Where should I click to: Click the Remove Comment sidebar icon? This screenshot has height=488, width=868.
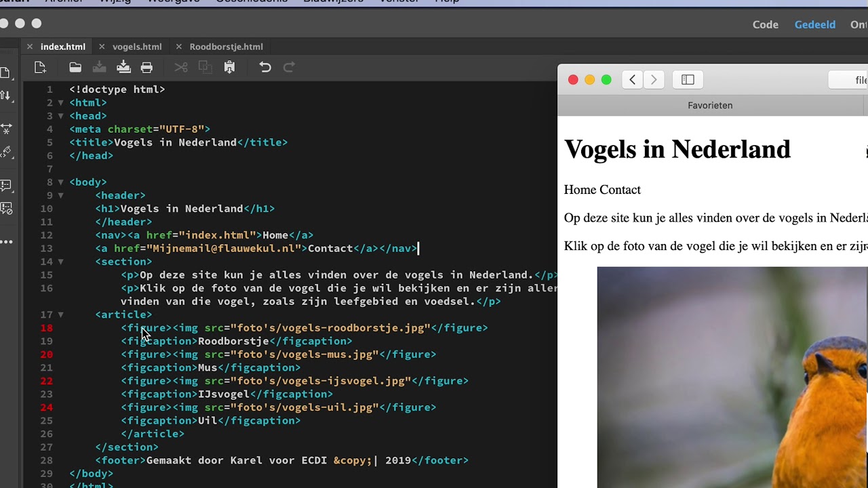tap(5, 208)
